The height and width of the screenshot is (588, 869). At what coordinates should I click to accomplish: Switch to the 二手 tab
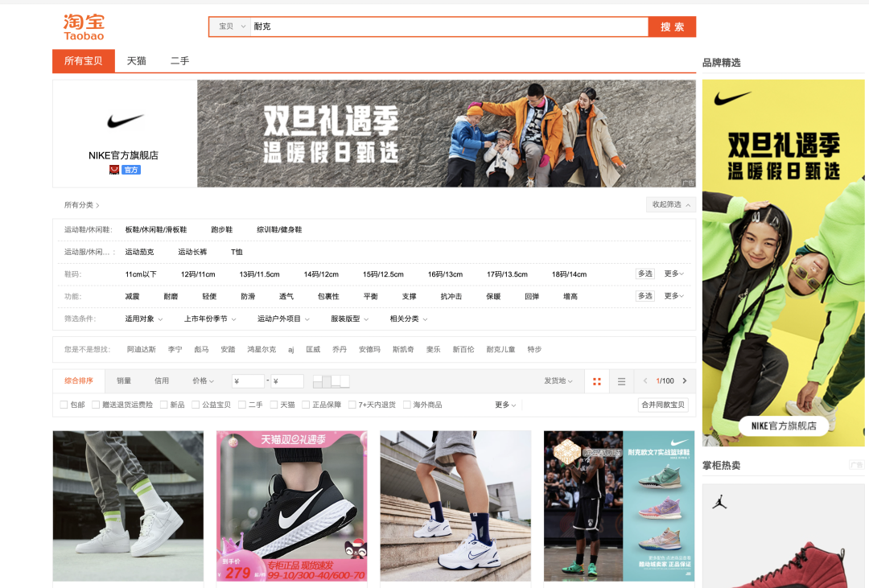point(179,60)
